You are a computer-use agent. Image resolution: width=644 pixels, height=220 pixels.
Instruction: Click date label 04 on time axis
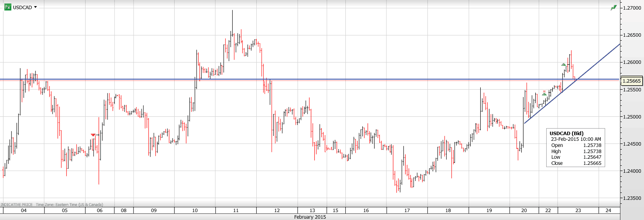coord(24,210)
